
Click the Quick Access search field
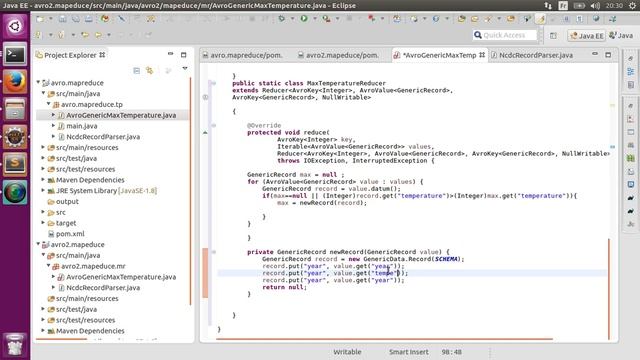click(505, 35)
